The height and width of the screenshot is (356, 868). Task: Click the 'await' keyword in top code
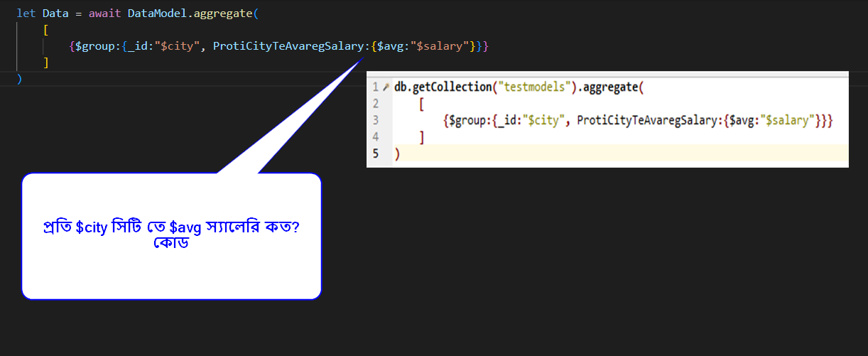[x=105, y=14]
